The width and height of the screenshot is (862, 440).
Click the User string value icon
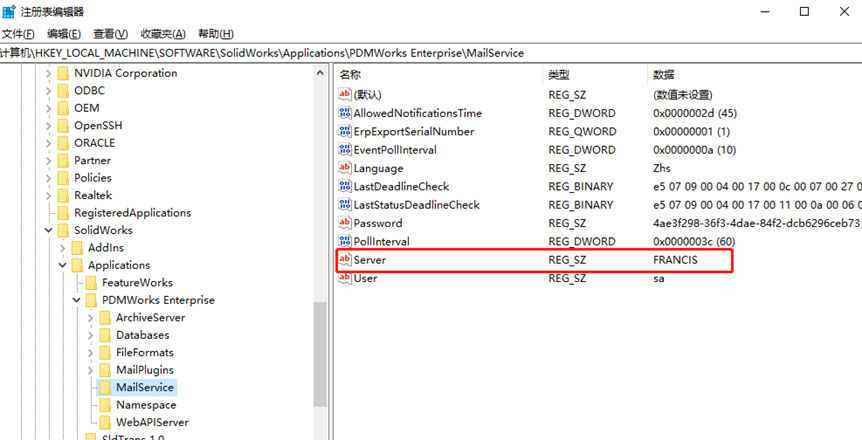tap(345, 278)
